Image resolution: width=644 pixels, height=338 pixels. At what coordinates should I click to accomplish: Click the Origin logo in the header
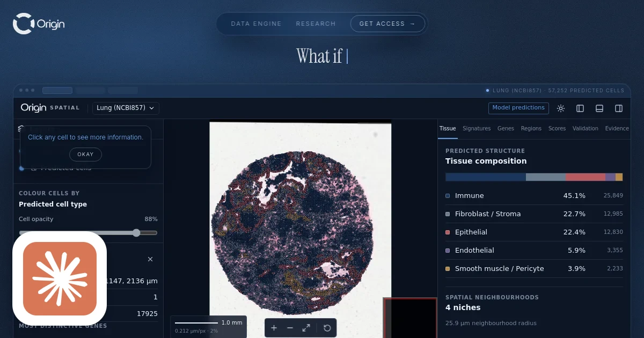click(39, 24)
